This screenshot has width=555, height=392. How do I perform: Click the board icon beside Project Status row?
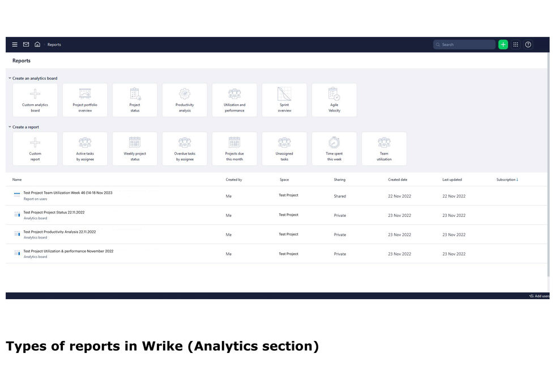pos(16,214)
